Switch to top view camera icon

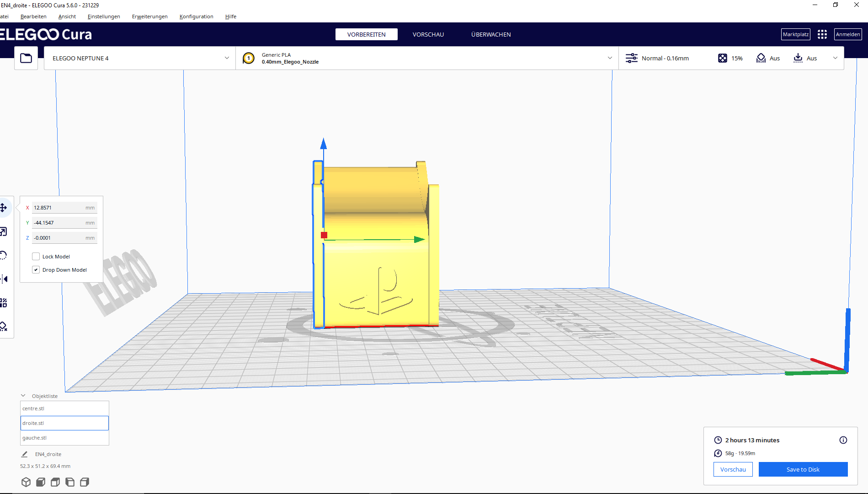click(x=55, y=482)
